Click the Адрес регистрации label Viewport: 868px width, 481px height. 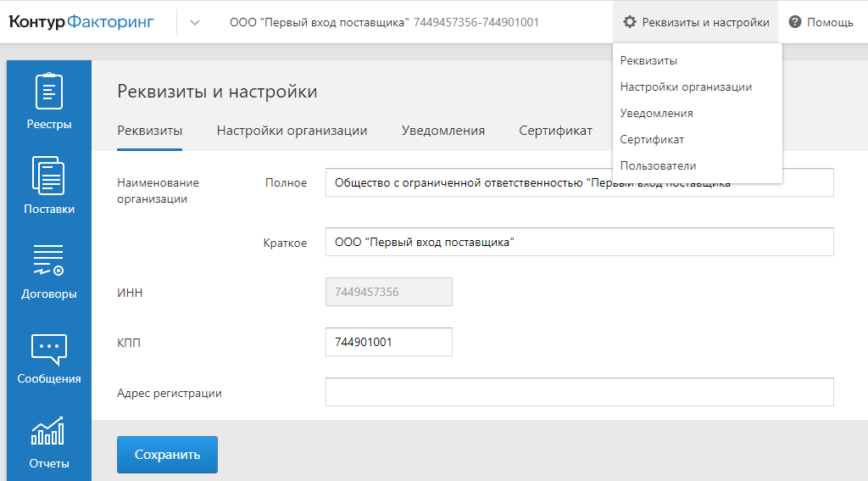(x=170, y=393)
